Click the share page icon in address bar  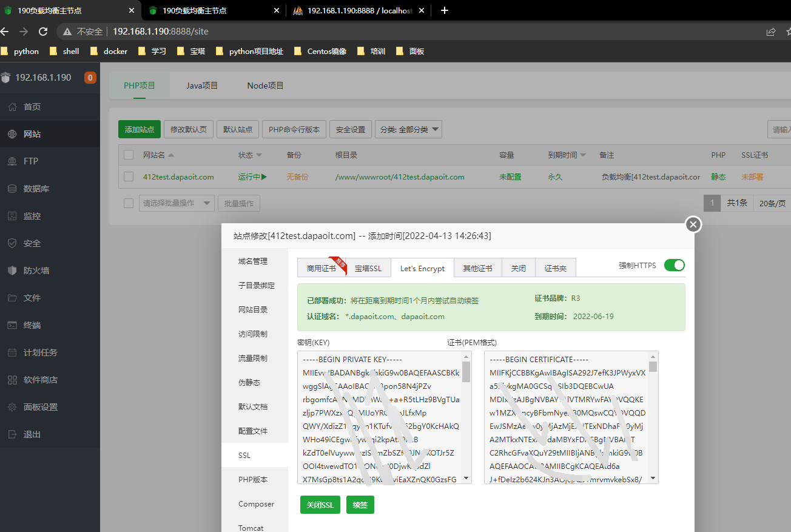coord(770,31)
